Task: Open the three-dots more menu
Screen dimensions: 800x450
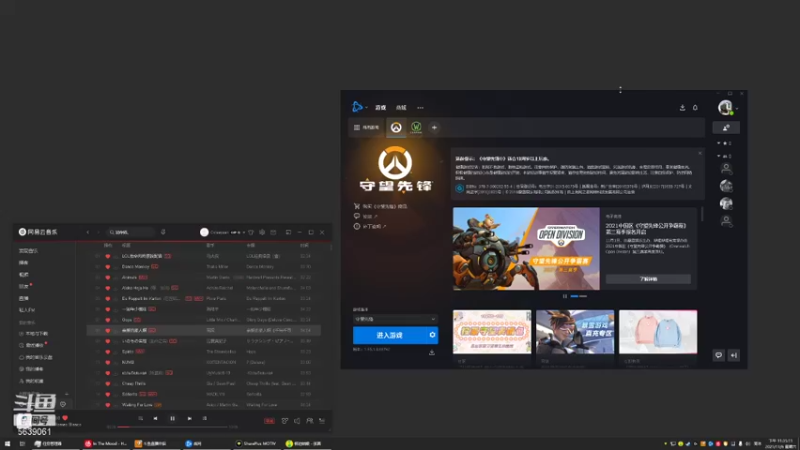Action: point(420,108)
